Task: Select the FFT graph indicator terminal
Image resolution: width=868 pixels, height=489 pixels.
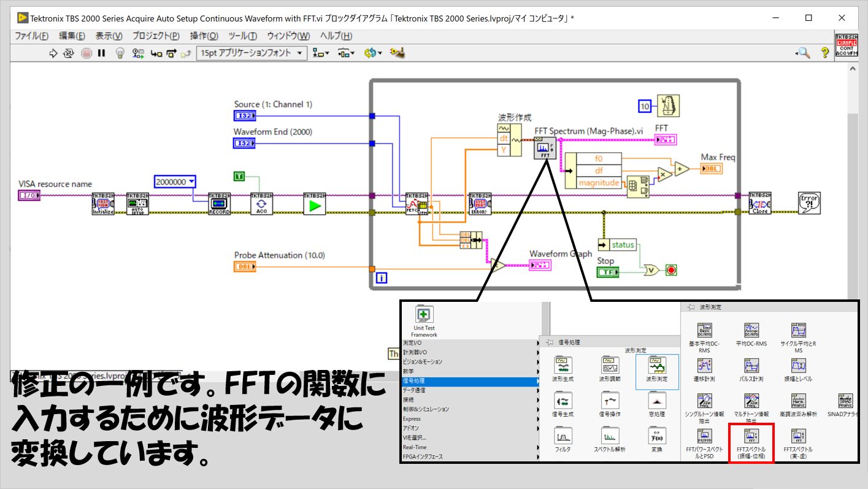Action: tap(666, 141)
